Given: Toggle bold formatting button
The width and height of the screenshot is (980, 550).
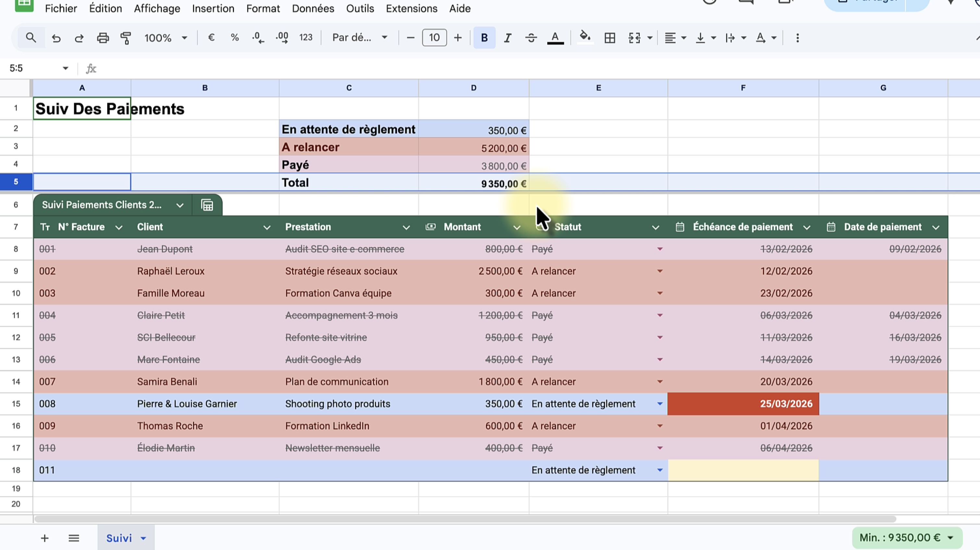Looking at the screenshot, I should point(484,38).
